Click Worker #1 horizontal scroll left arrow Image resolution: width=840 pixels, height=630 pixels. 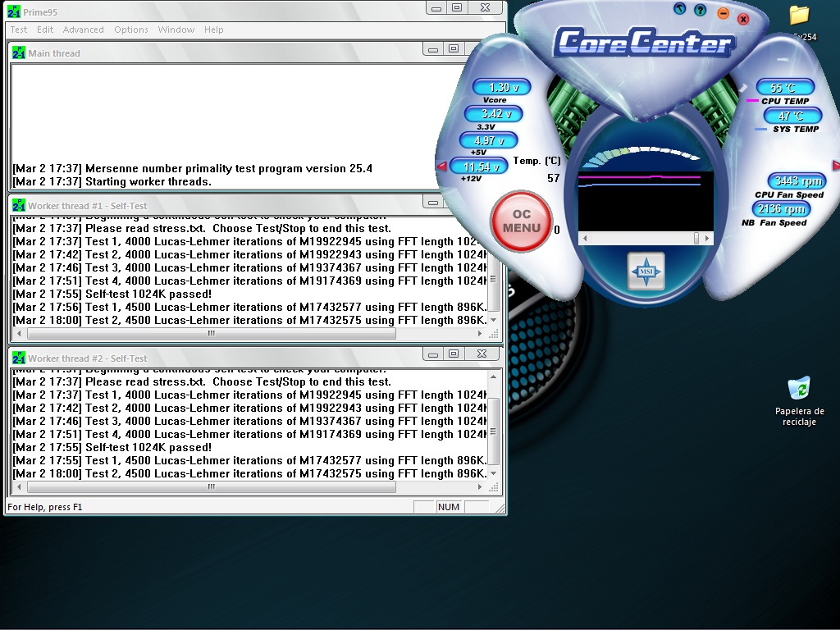[20, 333]
